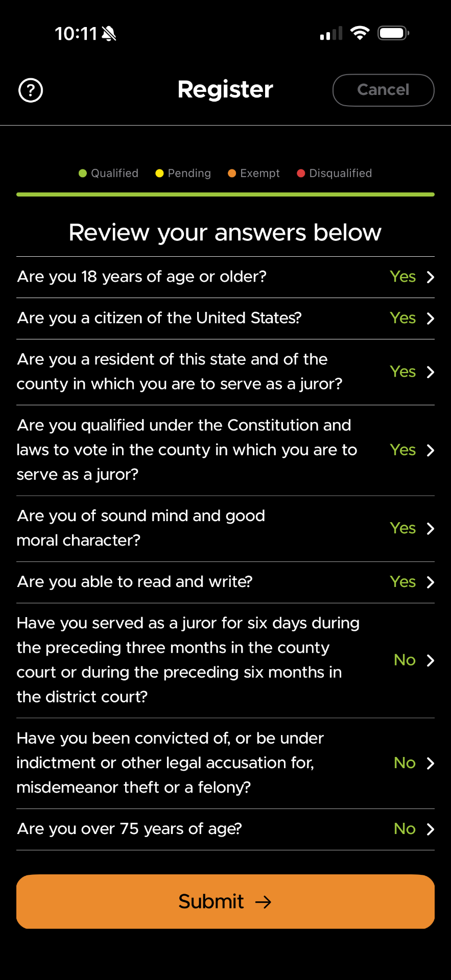Tap the Submit button
The image size is (451, 980).
(225, 901)
